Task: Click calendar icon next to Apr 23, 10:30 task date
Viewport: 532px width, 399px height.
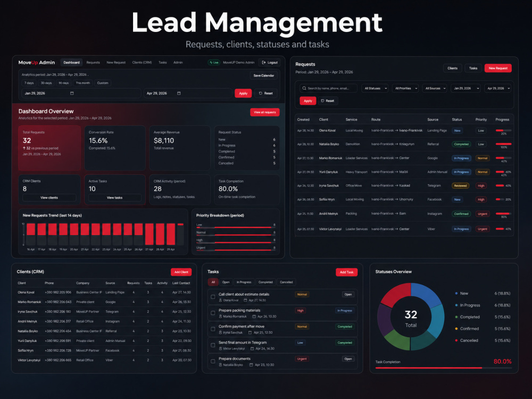Action: point(251,365)
